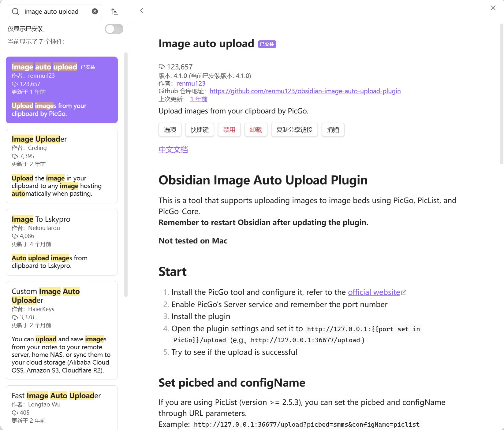Close the plugin browser dialog

(493, 8)
